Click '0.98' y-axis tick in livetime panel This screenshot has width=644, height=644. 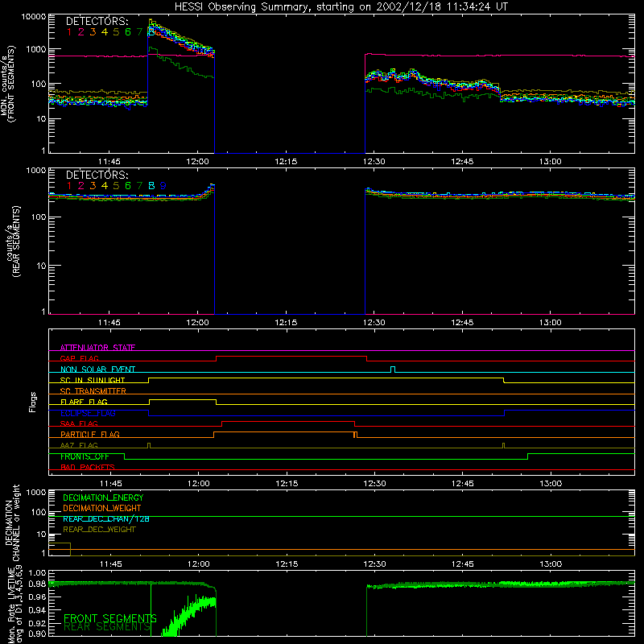(37, 584)
